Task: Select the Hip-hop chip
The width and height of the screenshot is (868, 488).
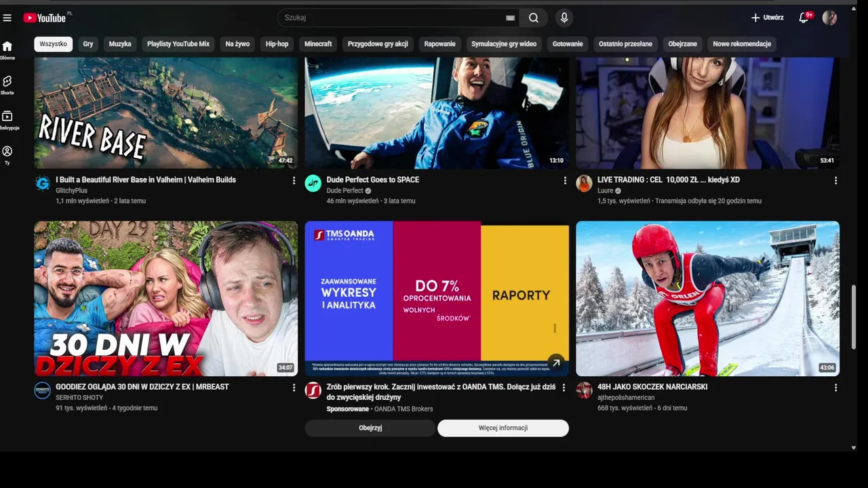Action: 277,44
